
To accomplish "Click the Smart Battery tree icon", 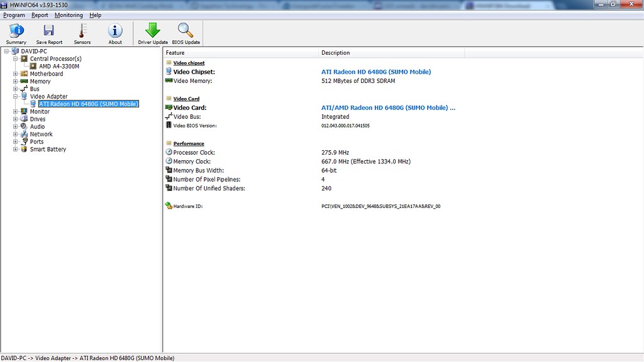I will 25,149.
